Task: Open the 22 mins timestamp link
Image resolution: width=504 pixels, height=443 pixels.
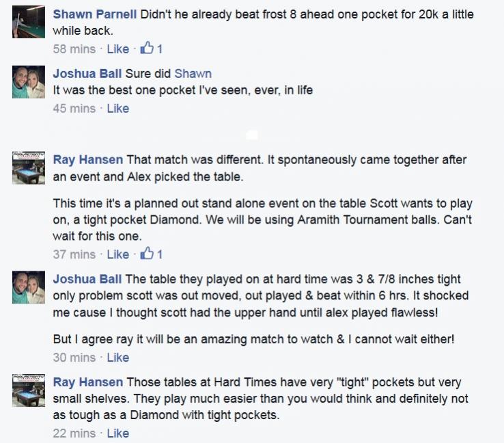Action: 74,433
